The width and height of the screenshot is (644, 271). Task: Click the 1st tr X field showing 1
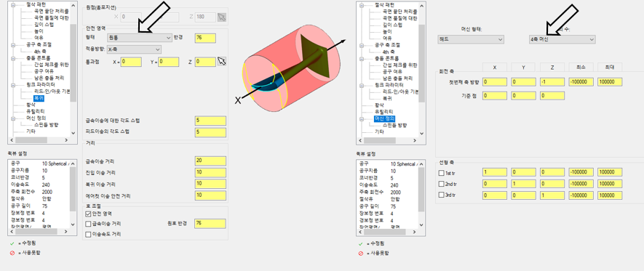click(495, 172)
